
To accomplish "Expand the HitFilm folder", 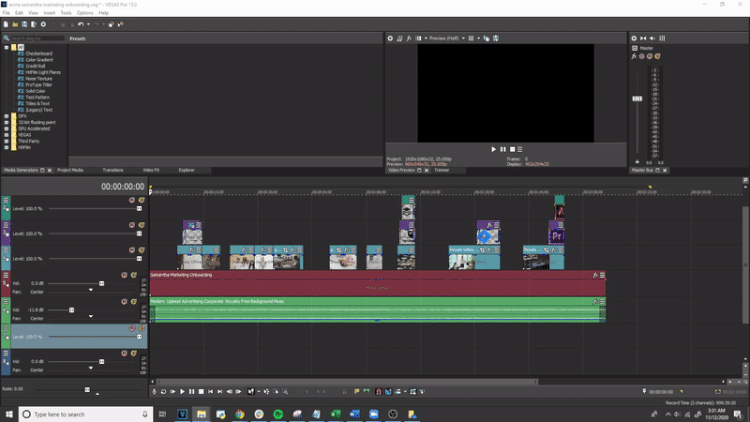I will click(x=6, y=147).
